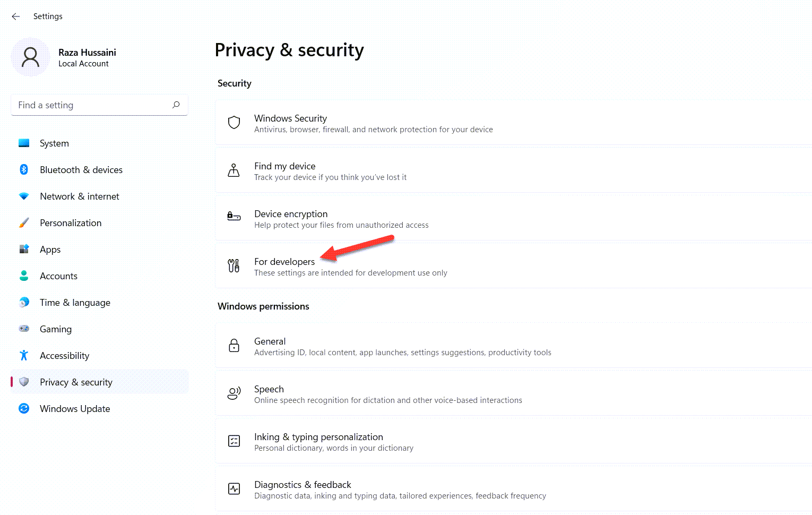
Task: Open the System settings category
Action: click(54, 143)
